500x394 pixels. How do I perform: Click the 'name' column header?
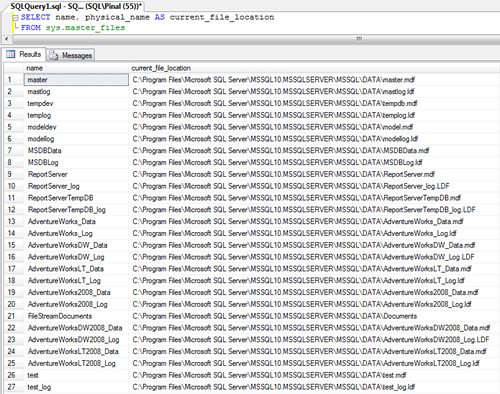(76, 68)
